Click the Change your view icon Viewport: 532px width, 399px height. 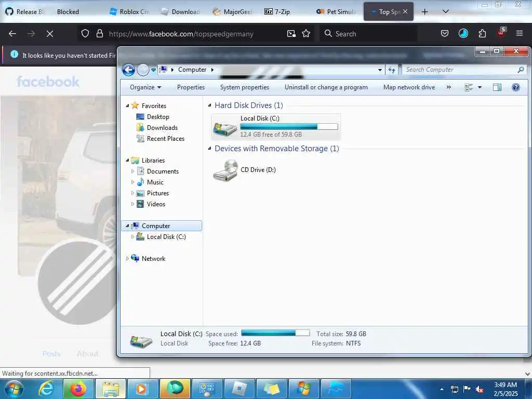(x=468, y=87)
